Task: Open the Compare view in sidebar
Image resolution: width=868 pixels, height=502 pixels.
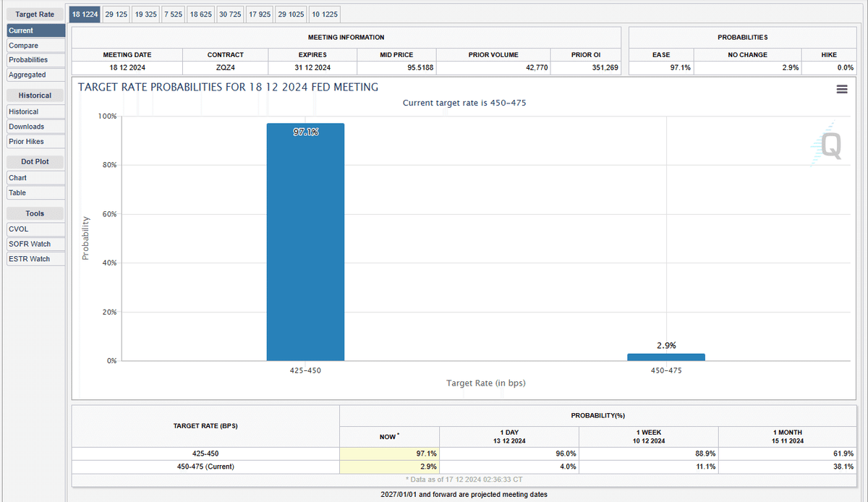Action: (x=36, y=46)
